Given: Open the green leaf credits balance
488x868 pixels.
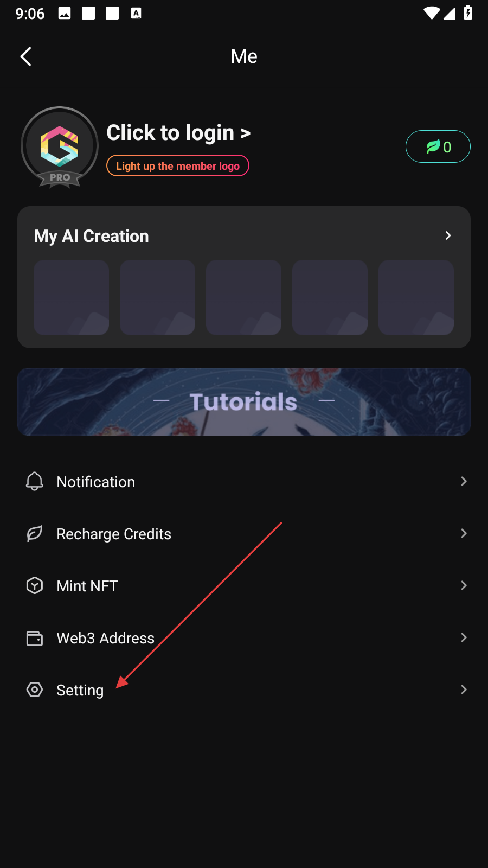Looking at the screenshot, I should click(438, 146).
